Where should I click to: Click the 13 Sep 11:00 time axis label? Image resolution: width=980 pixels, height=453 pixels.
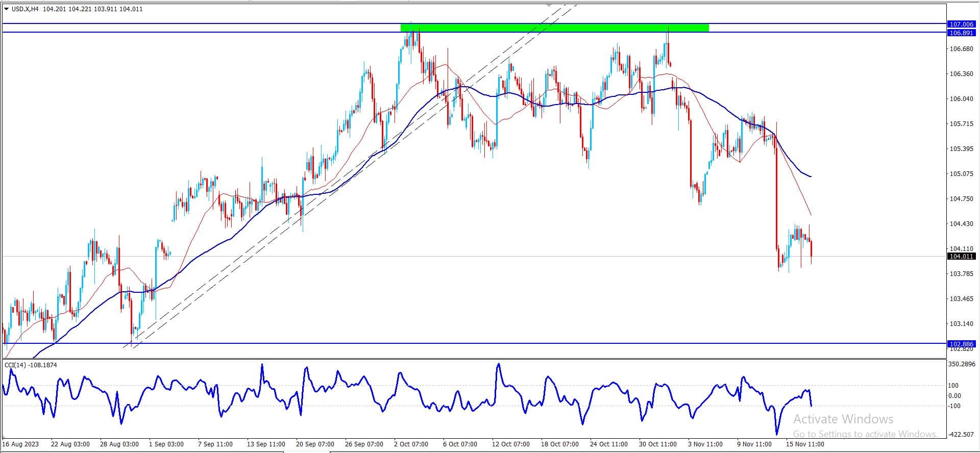[266, 444]
